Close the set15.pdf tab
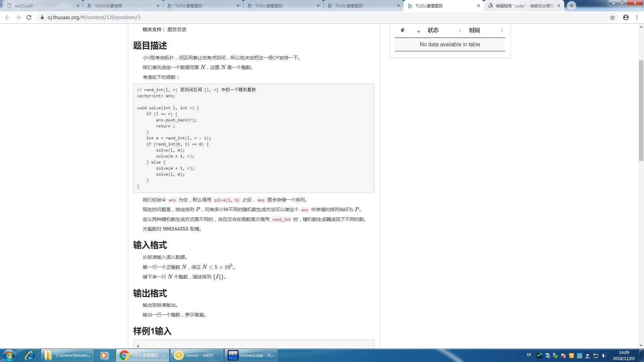 pyautogui.click(x=77, y=6)
